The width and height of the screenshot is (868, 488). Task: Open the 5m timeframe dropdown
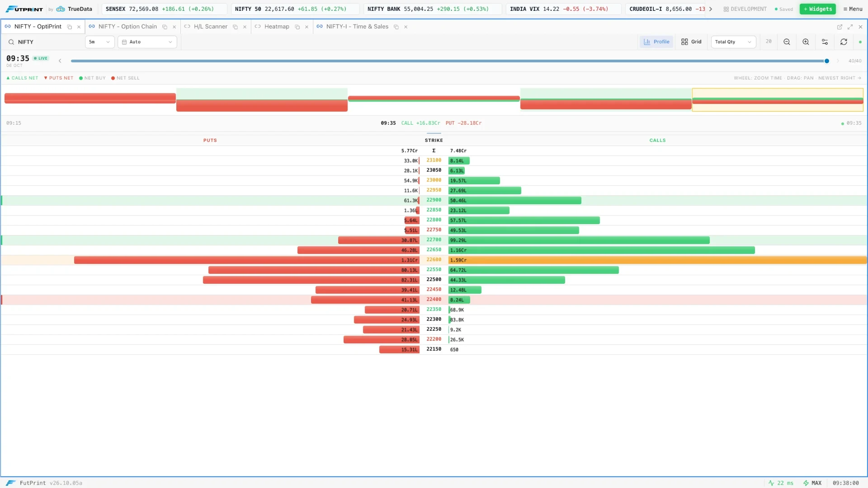[100, 42]
